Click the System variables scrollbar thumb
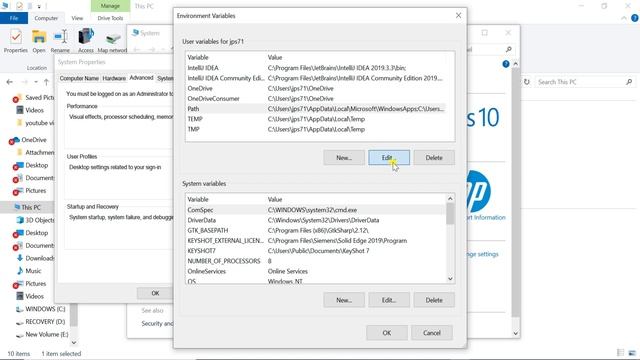The image size is (640, 360). (450, 213)
